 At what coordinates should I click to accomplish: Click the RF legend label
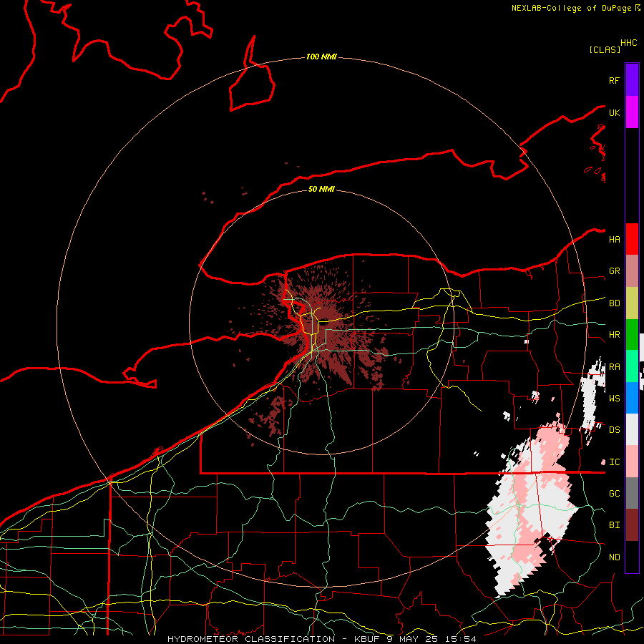[x=614, y=80]
